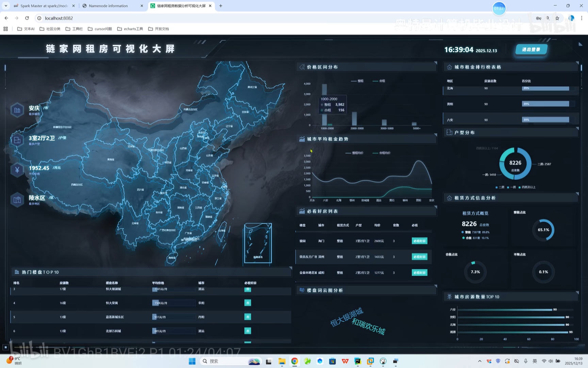Click the 退出登录 logout button
This screenshot has height=368, width=588.
point(531,49)
